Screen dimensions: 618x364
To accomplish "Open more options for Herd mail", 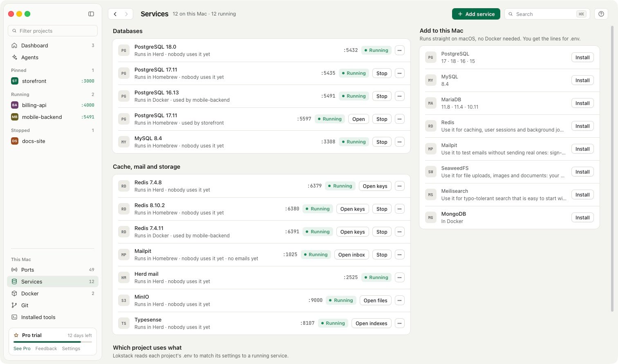I will [x=399, y=277].
